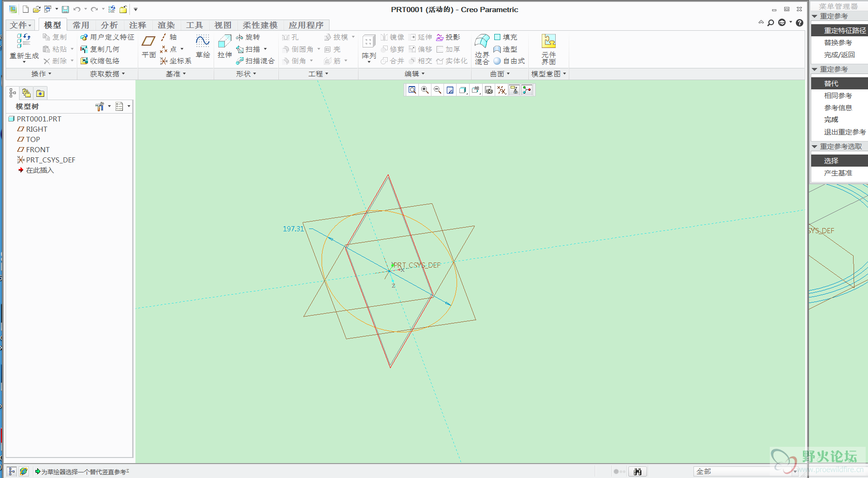This screenshot has height=478, width=868.
Task: Click the 收缩包络 shrinkwrap tool
Action: click(x=100, y=61)
